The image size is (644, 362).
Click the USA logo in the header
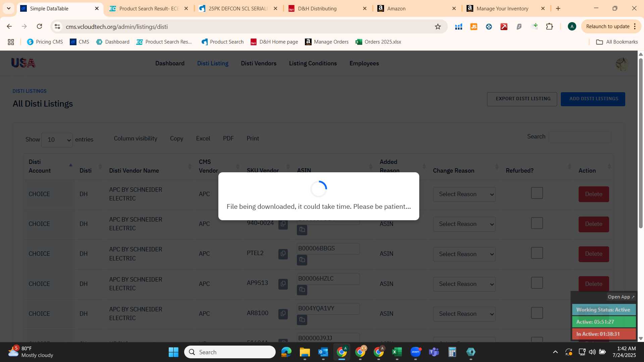23,63
